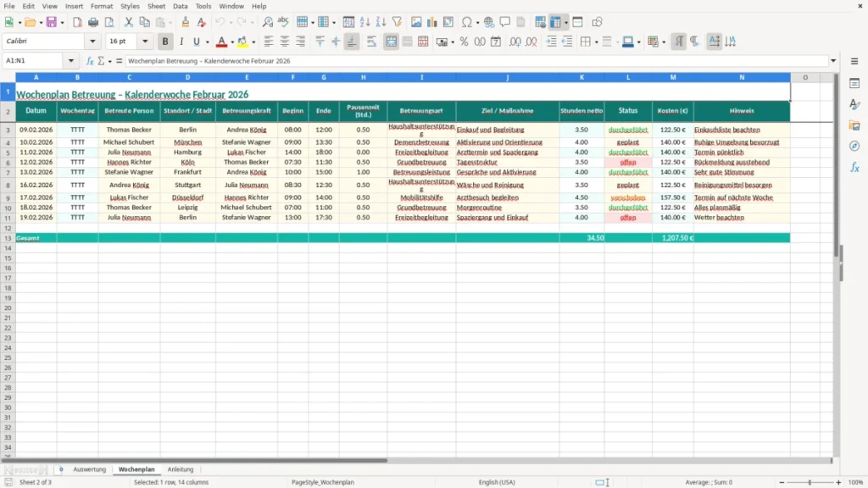Click Merge and Center Cells icon

pos(392,42)
